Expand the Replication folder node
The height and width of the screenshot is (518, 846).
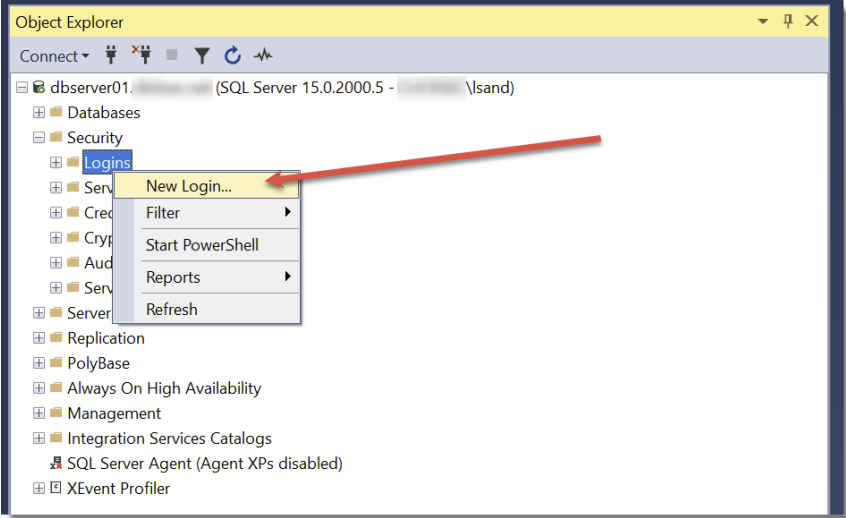click(x=39, y=338)
